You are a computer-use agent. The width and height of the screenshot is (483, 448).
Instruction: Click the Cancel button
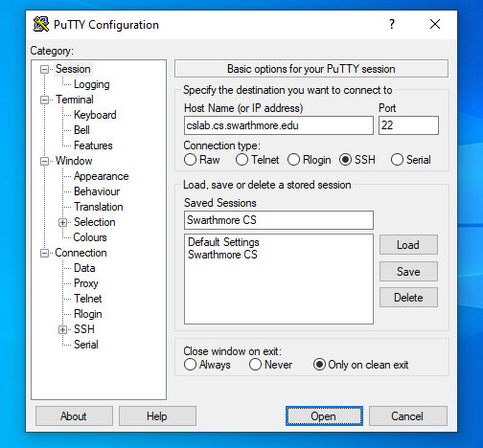pyautogui.click(x=407, y=416)
